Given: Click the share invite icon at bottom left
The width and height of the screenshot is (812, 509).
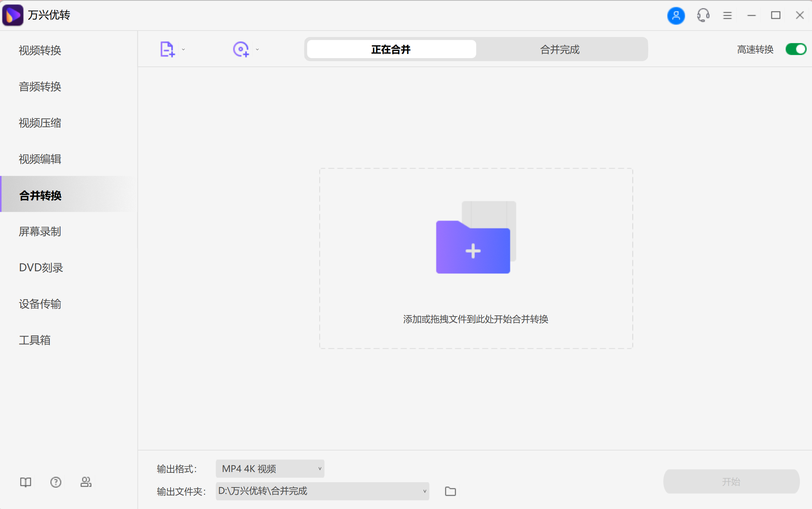Looking at the screenshot, I should [86, 482].
